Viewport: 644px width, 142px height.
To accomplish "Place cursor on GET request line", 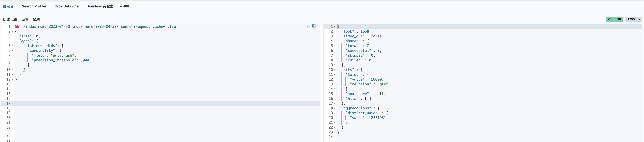I will pos(100,27).
